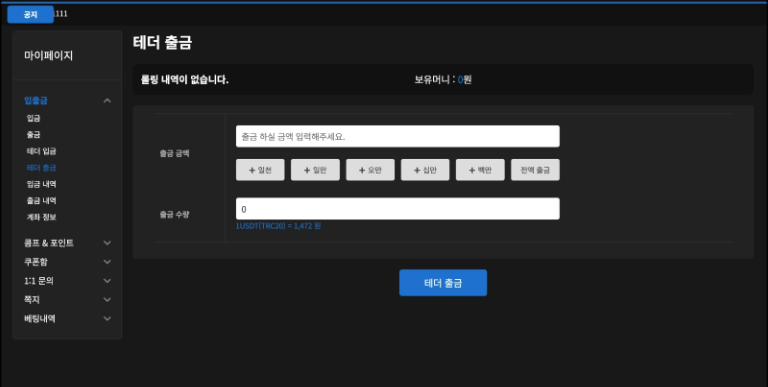Open 계좌 정보 page

coord(41,217)
